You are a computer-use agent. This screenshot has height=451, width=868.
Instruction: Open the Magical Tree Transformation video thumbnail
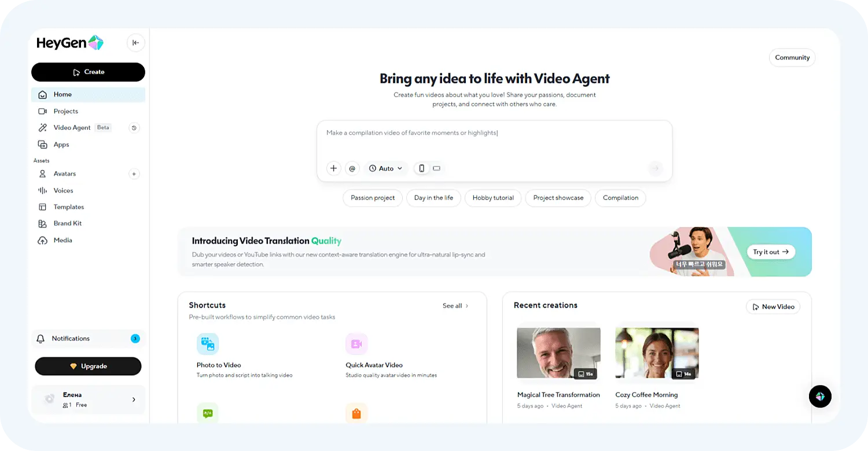coord(558,353)
